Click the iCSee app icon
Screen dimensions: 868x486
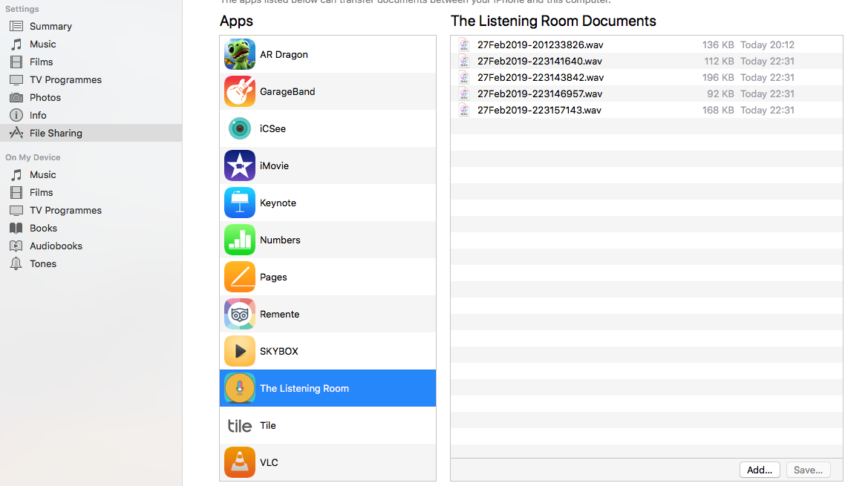tap(239, 128)
